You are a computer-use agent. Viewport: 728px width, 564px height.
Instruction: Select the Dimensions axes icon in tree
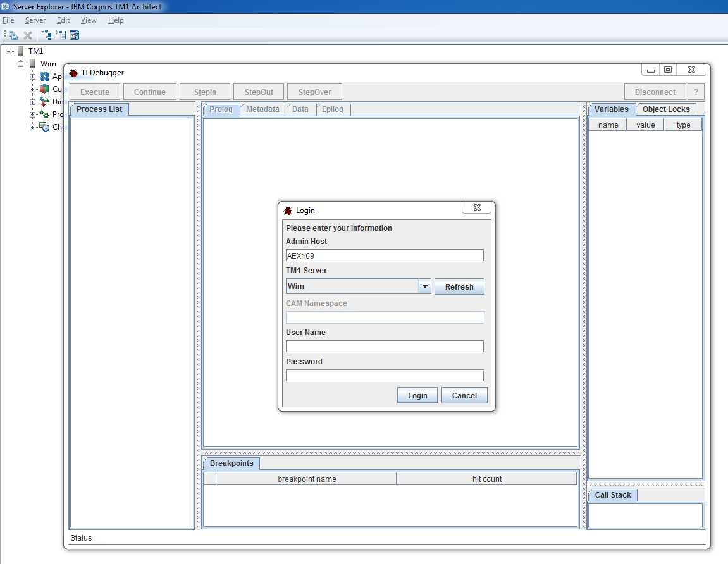click(44, 102)
